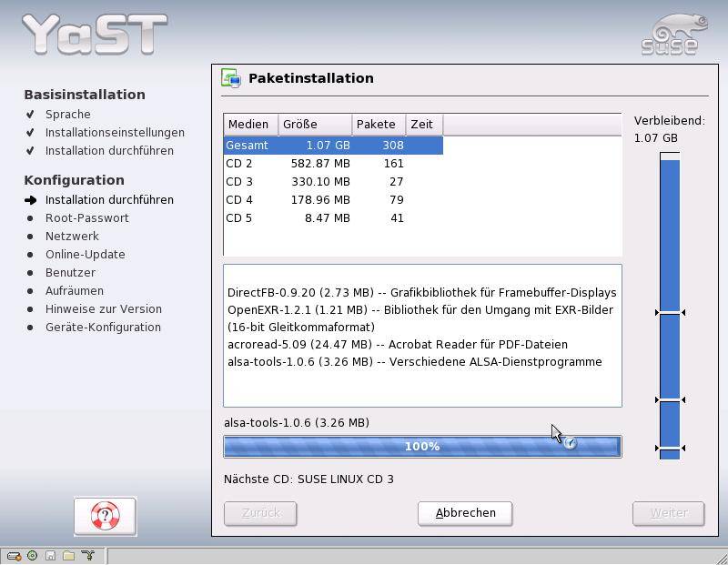Click the 8.47 MB size cell
The image size is (728, 565).
tap(328, 218)
